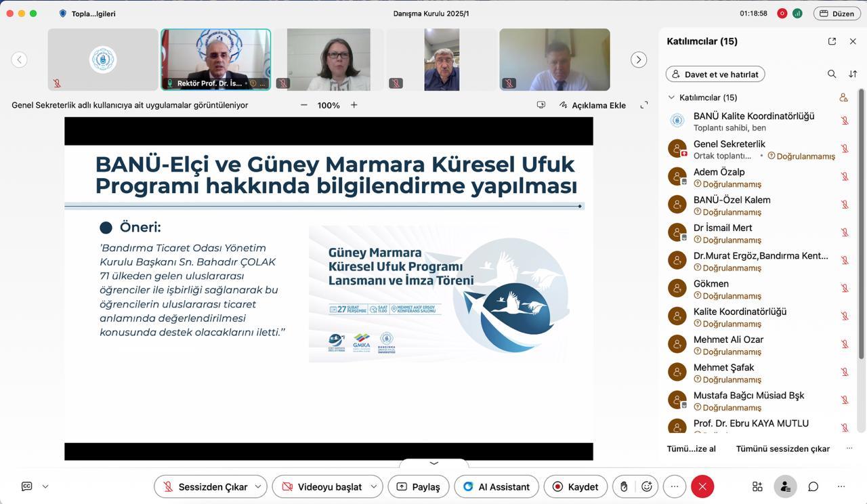This screenshot has width=867, height=504.
Task: Open AI Assistant
Action: click(x=496, y=486)
